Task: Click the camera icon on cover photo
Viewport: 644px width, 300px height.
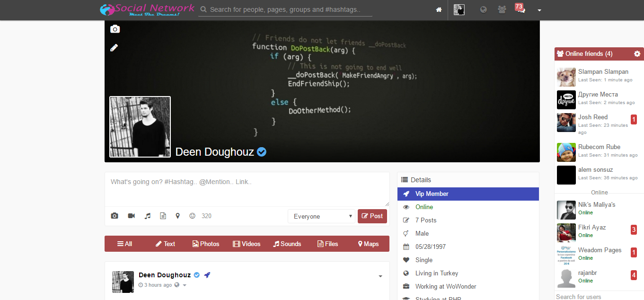Action: [115, 29]
